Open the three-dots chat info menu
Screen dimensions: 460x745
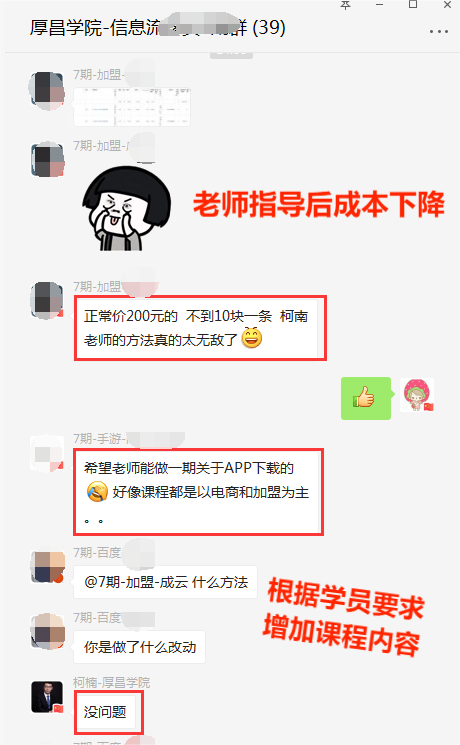[x=438, y=31]
